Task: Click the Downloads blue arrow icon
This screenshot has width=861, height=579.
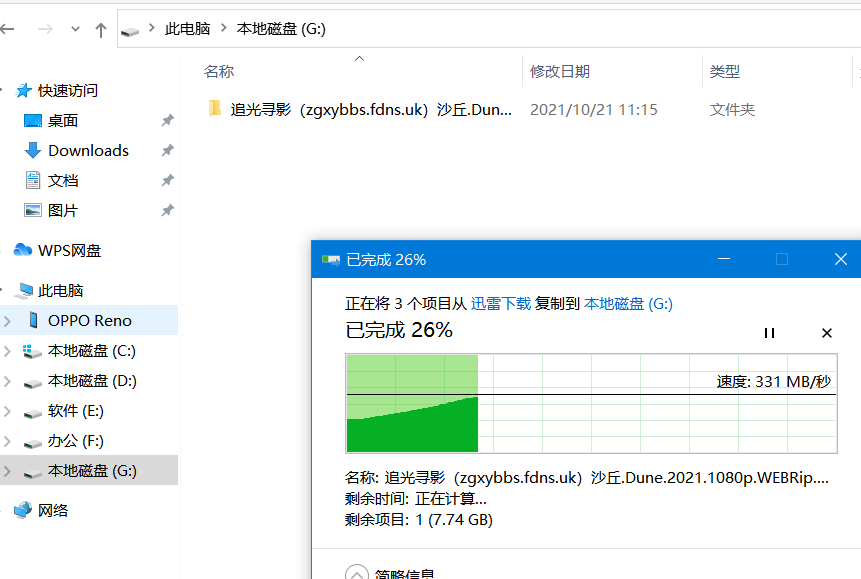Action: coord(33,150)
